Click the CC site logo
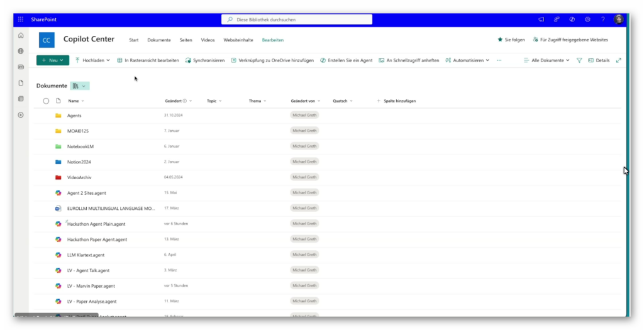 click(x=47, y=40)
